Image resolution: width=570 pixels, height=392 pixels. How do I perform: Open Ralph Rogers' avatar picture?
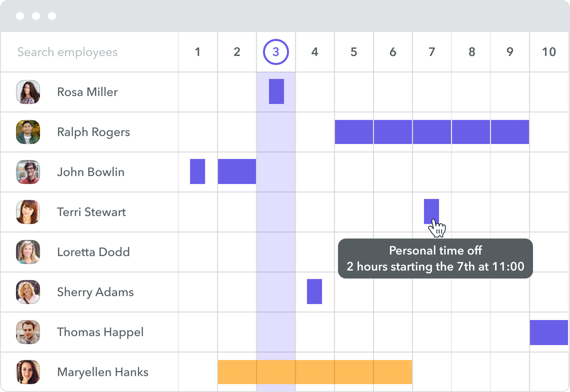28,132
